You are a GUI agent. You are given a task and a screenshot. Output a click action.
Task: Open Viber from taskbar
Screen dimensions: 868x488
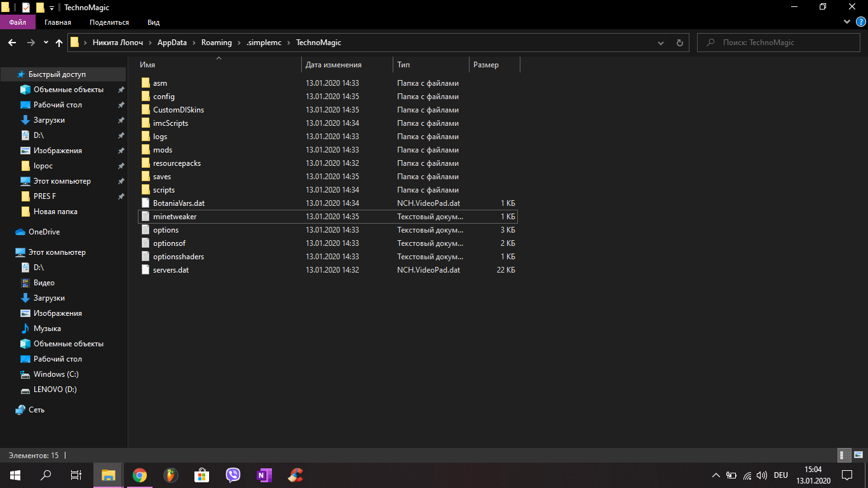[233, 475]
